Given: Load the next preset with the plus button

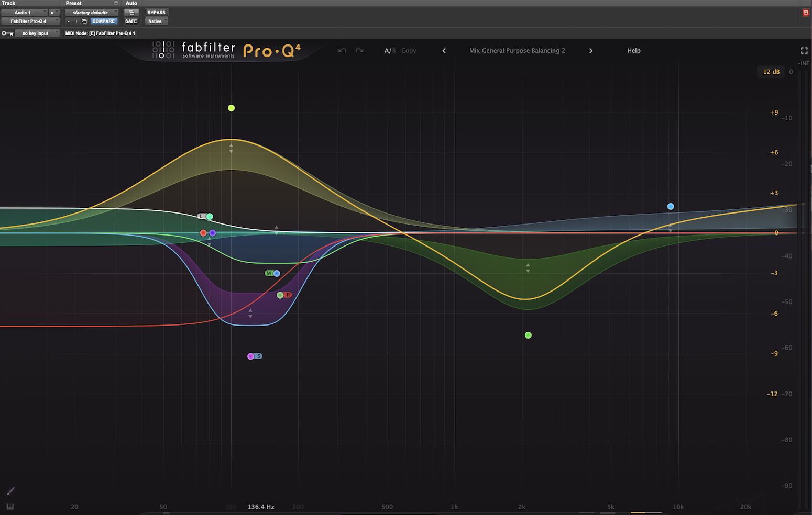Looking at the screenshot, I should [76, 21].
